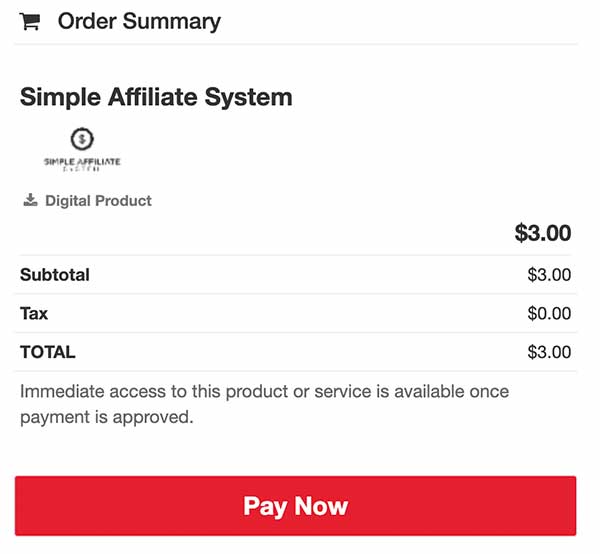Click the word System in product title
Screen dimensions: 600x554
click(249, 98)
